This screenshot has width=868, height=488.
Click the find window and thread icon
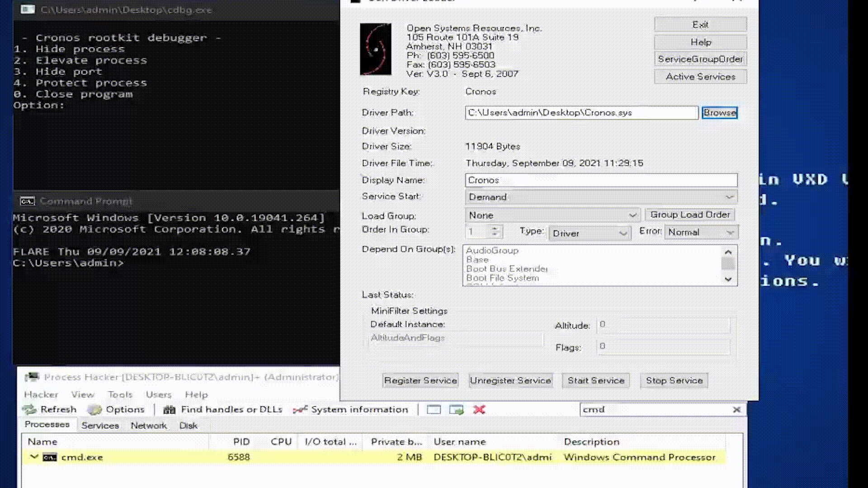pyautogui.click(x=457, y=410)
